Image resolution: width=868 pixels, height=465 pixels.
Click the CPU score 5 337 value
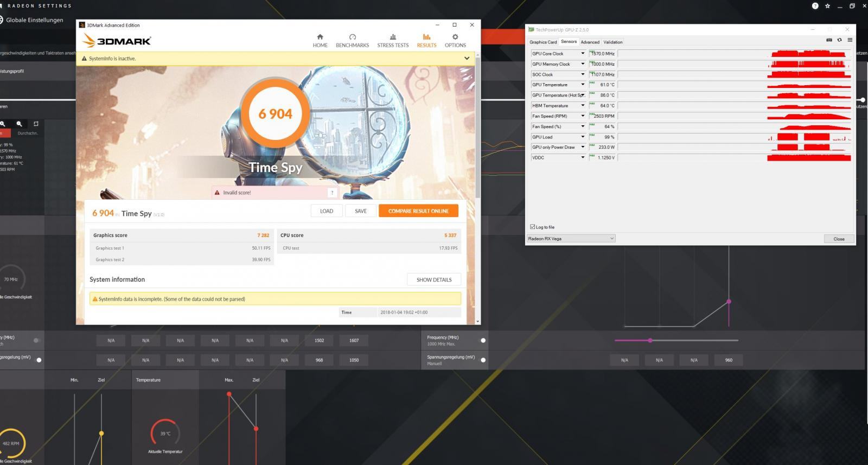coord(450,235)
